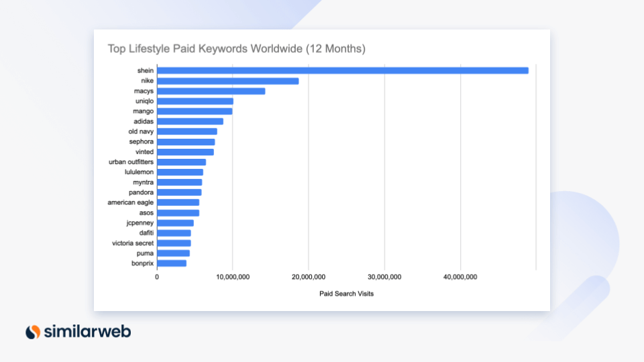Viewport: 644px width, 362px height.
Task: Click the 'pandora' keyword label
Action: [x=142, y=192]
